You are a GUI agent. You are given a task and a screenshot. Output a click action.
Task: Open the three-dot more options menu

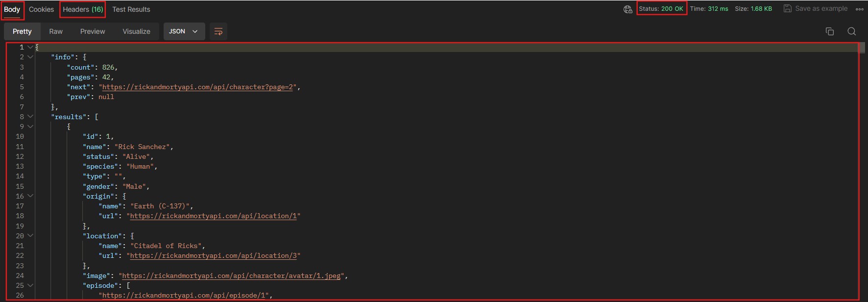click(x=860, y=9)
